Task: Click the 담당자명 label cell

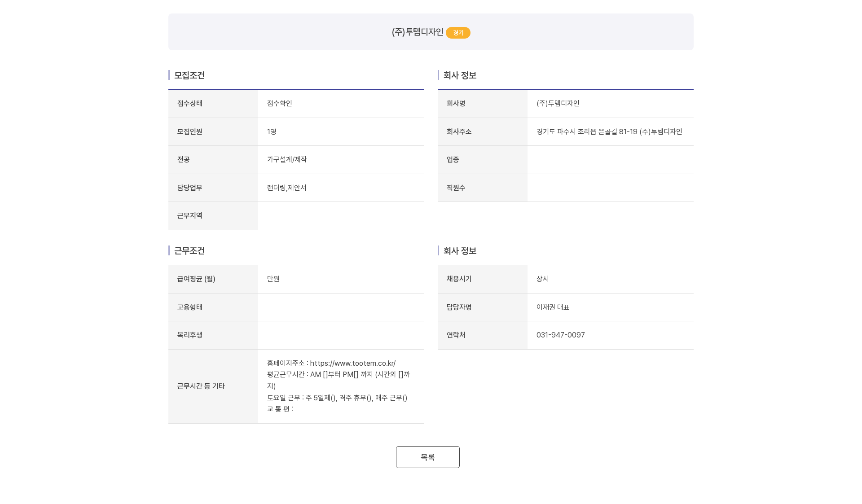Action: [483, 307]
